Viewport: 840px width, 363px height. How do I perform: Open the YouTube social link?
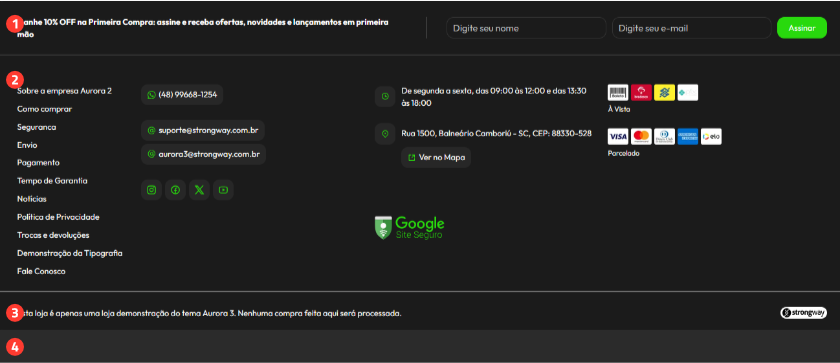223,190
